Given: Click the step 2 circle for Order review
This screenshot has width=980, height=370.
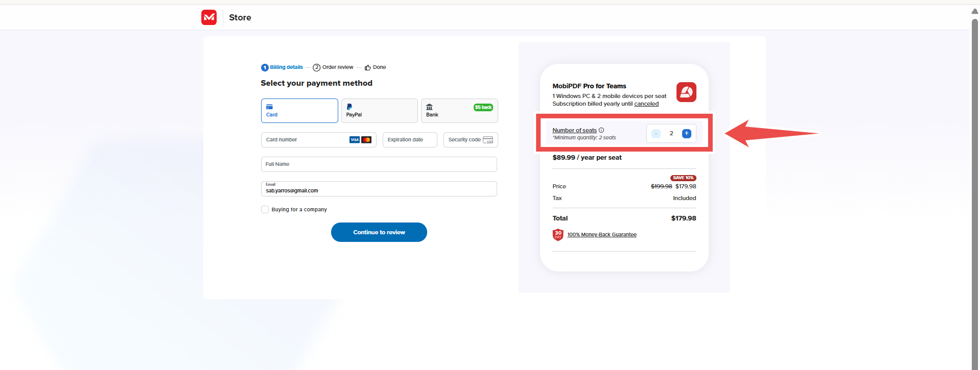Looking at the screenshot, I should point(316,67).
